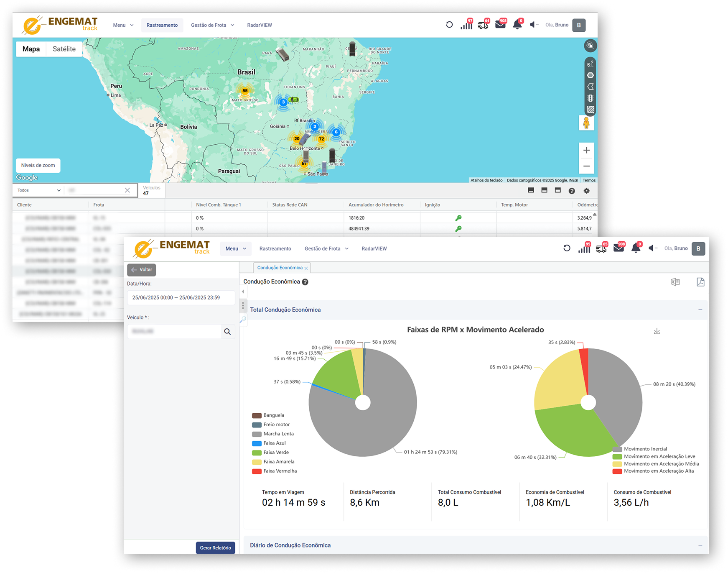Select the Street View pegman on the map
This screenshot has width=728, height=573.
pyautogui.click(x=586, y=123)
